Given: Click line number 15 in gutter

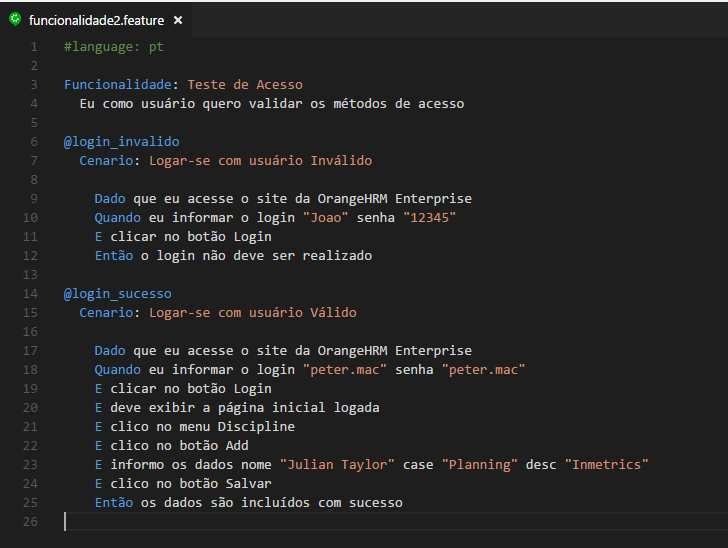Looking at the screenshot, I should pos(30,313).
